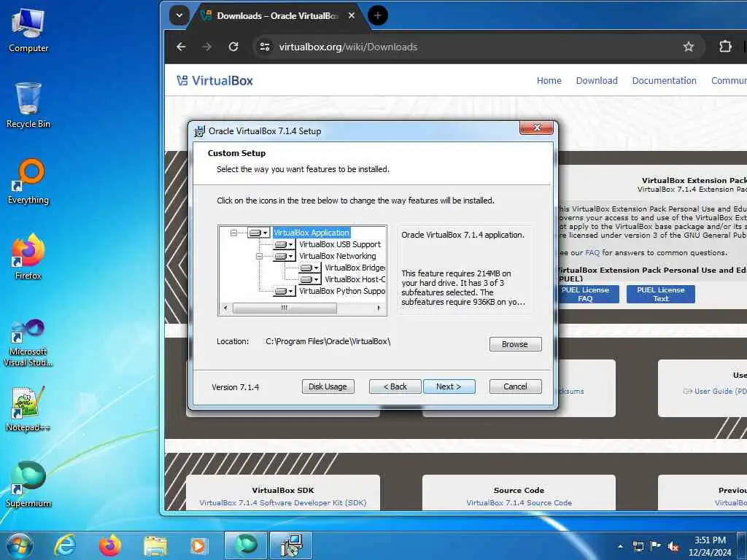Click Browse to change install location
The height and width of the screenshot is (560, 747).
515,344
